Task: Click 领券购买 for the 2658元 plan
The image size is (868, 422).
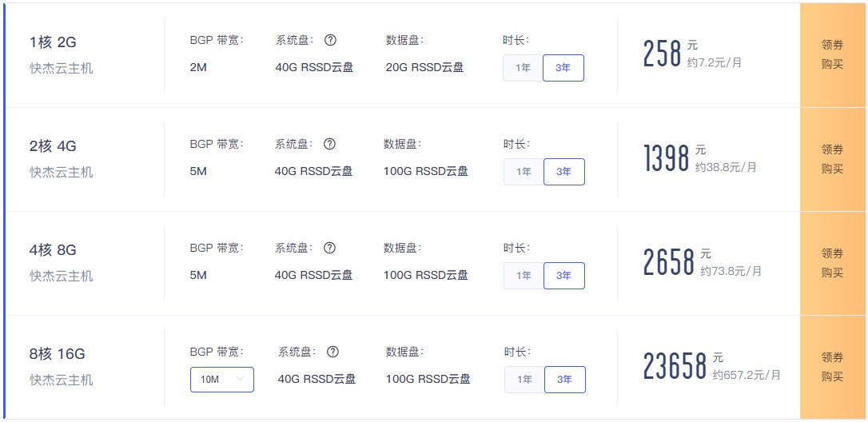Action: 832,263
